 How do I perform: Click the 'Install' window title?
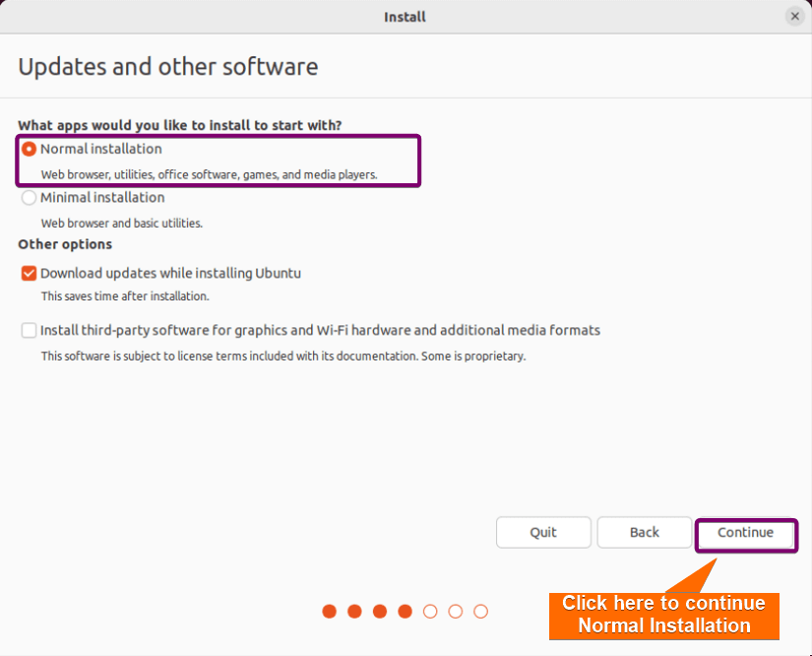pos(405,17)
